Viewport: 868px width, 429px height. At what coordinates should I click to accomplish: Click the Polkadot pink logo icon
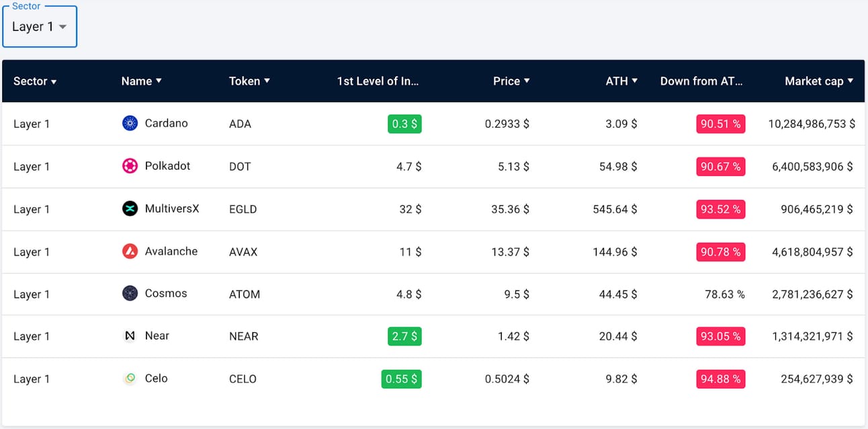pyautogui.click(x=130, y=166)
